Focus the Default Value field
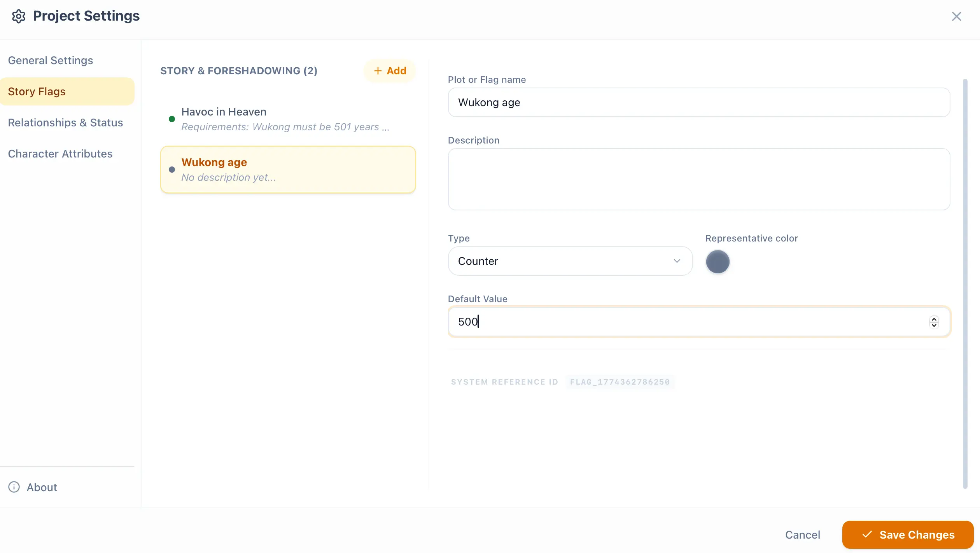This screenshot has width=980, height=553. pos(699,322)
